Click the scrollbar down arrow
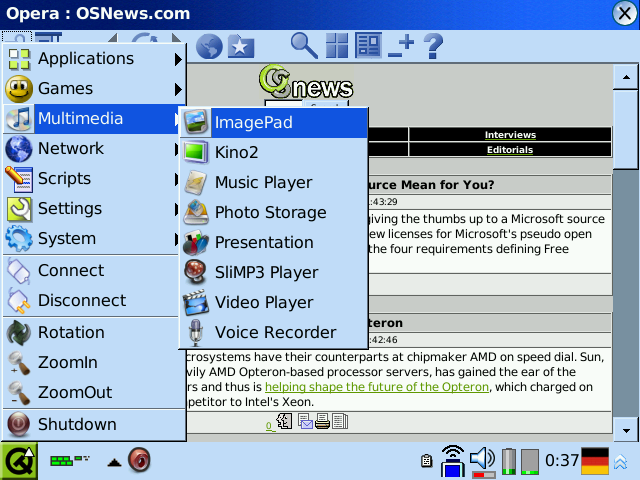 626,430
